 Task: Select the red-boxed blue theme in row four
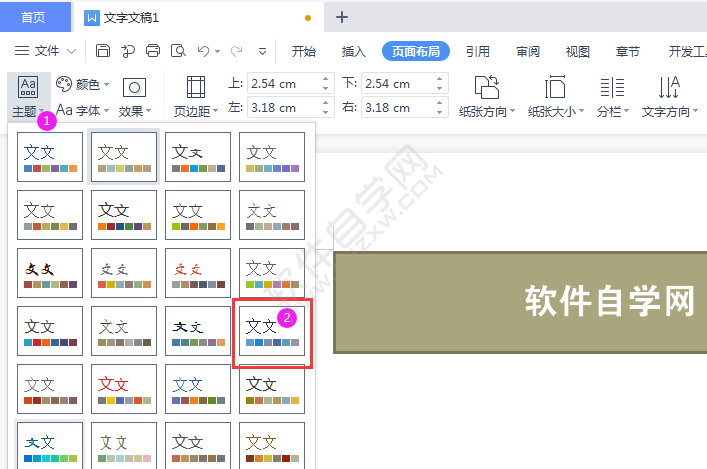click(x=272, y=331)
